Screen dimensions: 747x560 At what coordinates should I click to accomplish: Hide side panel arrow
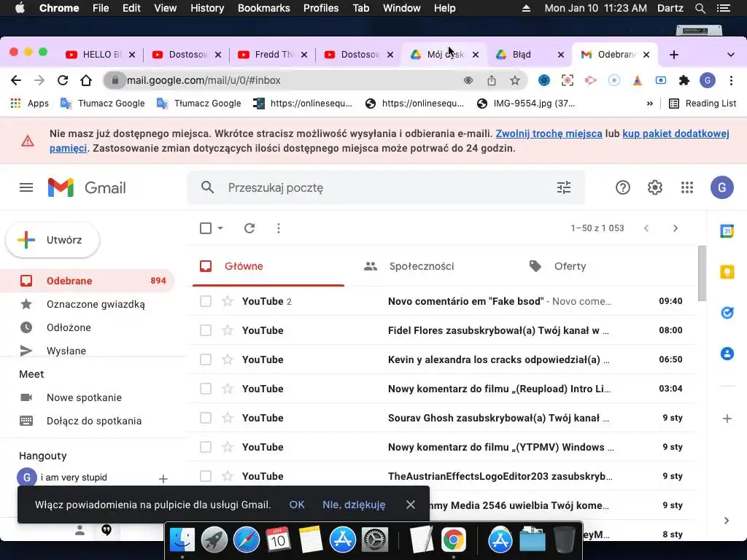pos(727,521)
